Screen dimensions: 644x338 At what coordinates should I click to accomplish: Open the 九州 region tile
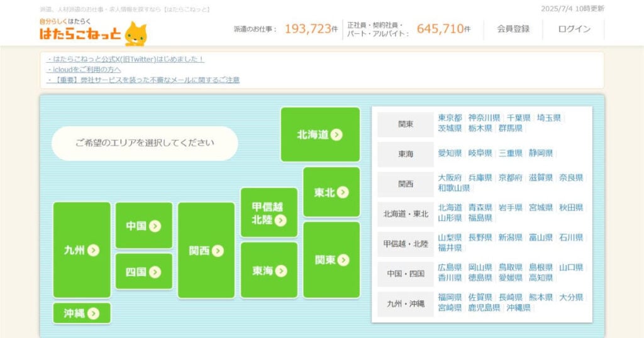[x=82, y=250]
